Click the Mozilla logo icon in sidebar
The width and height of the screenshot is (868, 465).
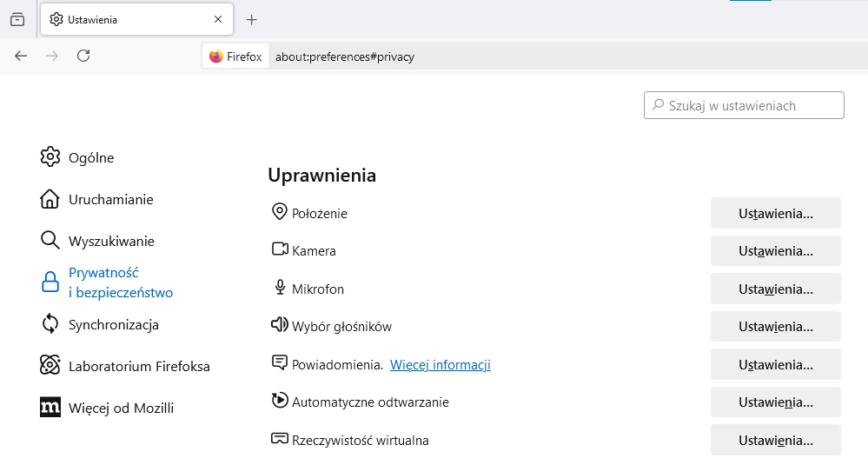tap(50, 408)
